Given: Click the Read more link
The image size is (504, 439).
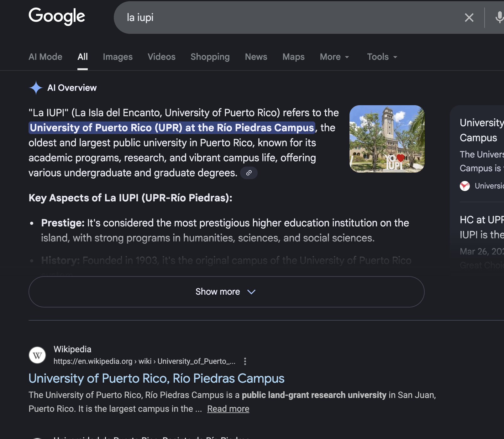Looking at the screenshot, I should point(228,409).
